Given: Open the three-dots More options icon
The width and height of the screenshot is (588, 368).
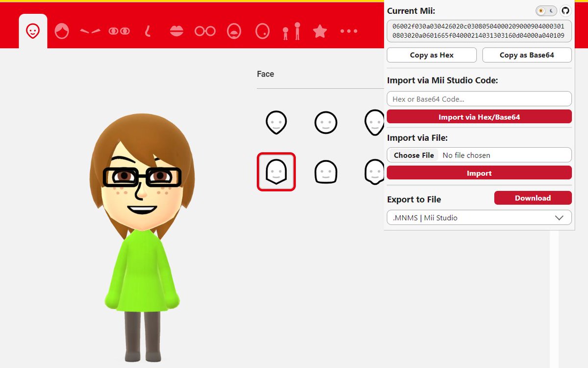Looking at the screenshot, I should [349, 31].
